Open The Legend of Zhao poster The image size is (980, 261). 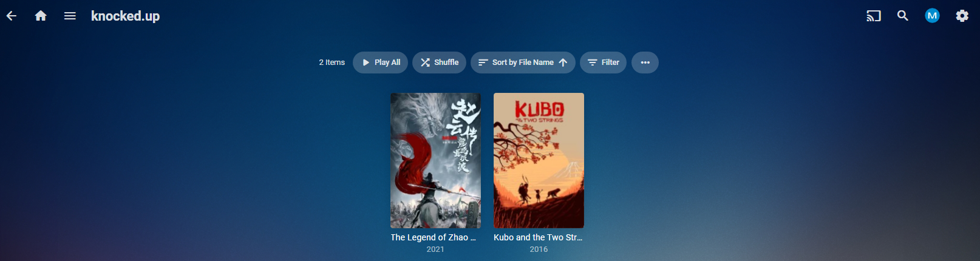tap(435, 160)
